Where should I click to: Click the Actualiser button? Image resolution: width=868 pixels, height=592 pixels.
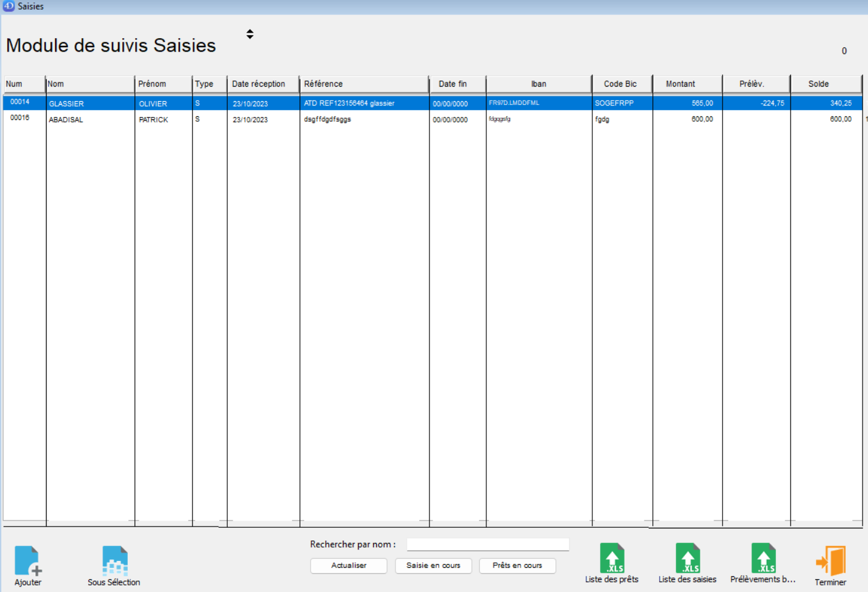coord(349,565)
